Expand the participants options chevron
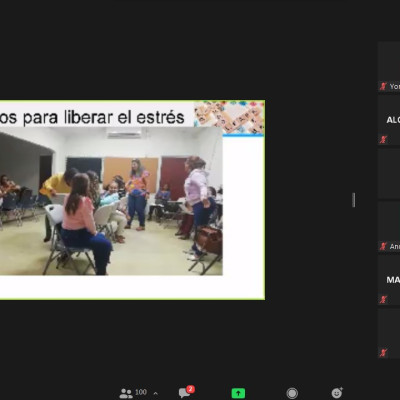The width and height of the screenshot is (400, 400). coord(155,394)
